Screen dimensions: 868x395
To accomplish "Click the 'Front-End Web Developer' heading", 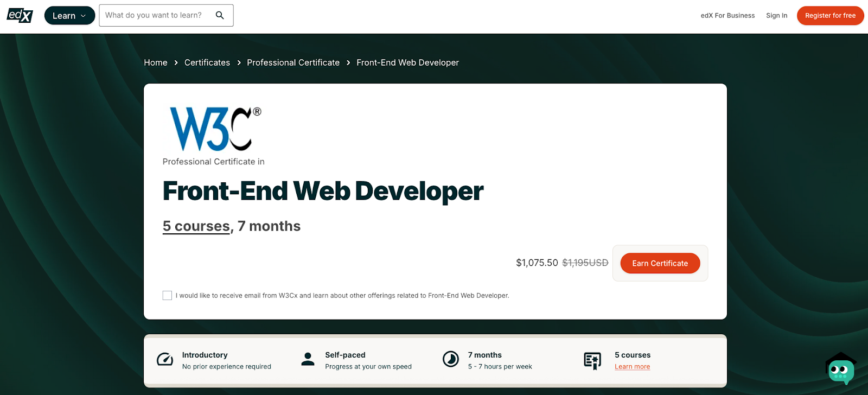I will [x=323, y=191].
